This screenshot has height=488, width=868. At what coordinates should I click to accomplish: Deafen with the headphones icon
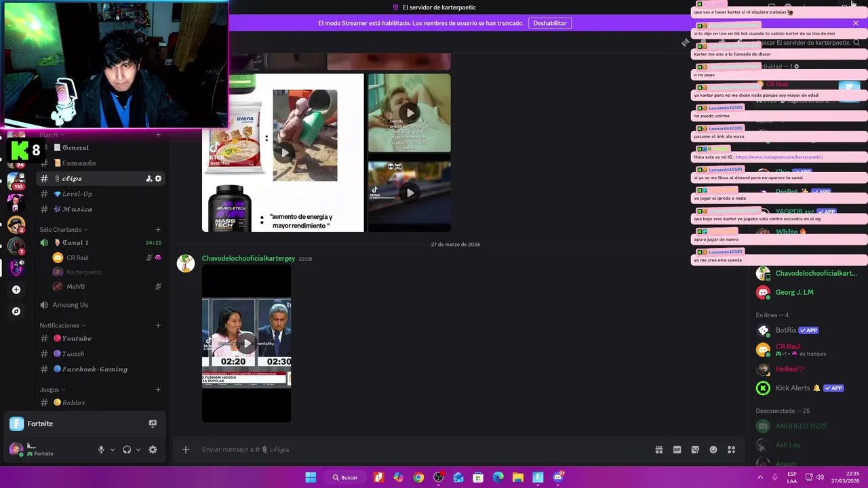click(127, 449)
